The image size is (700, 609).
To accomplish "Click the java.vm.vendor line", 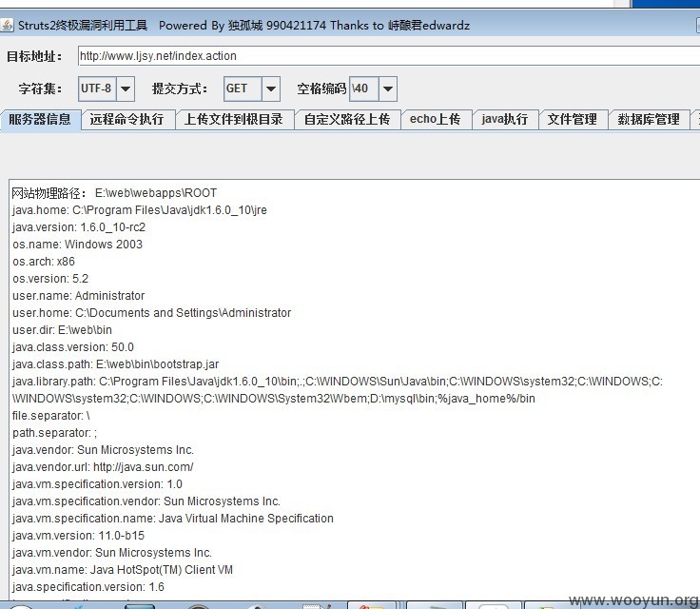I will tap(112, 553).
